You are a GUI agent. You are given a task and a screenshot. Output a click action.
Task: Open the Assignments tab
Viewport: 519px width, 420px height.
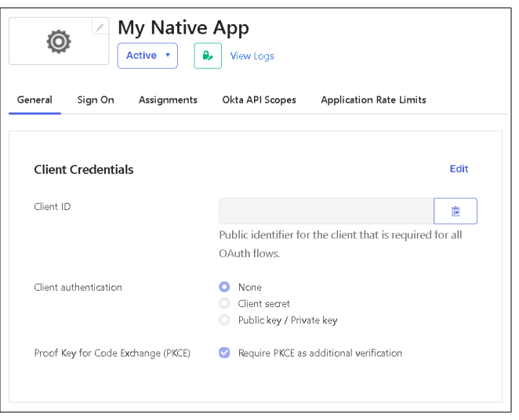click(168, 100)
